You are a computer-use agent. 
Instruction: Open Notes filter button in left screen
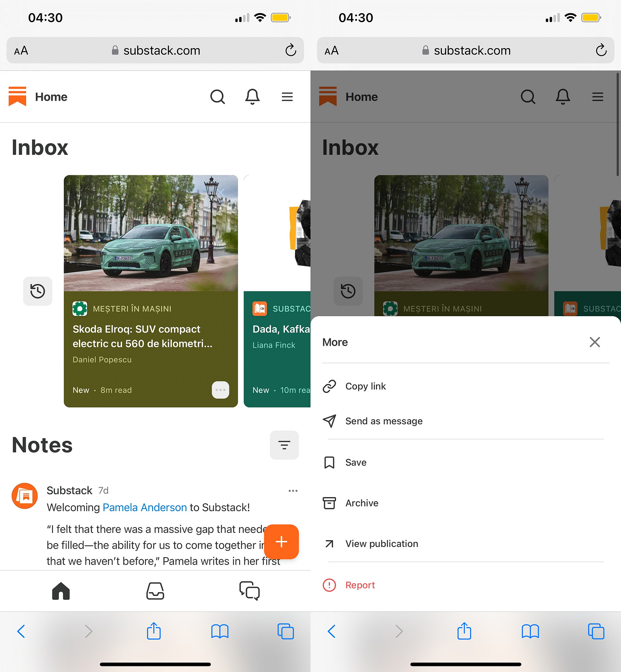[284, 445]
